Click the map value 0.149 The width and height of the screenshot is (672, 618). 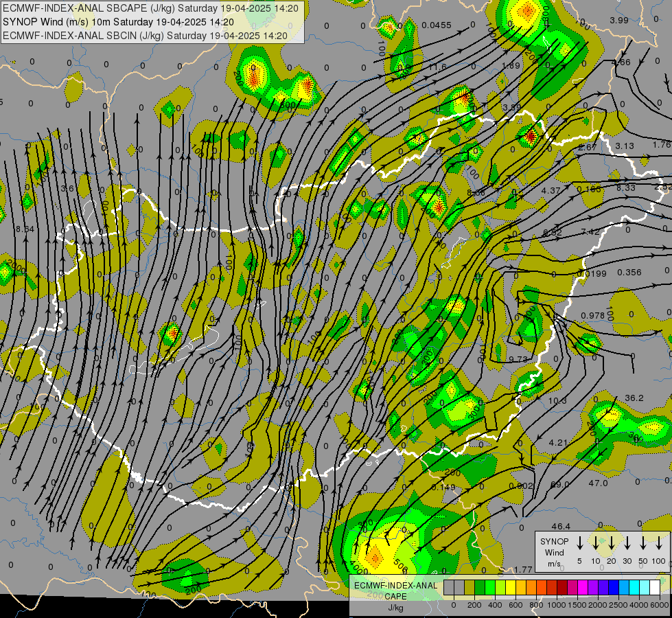(443, 488)
